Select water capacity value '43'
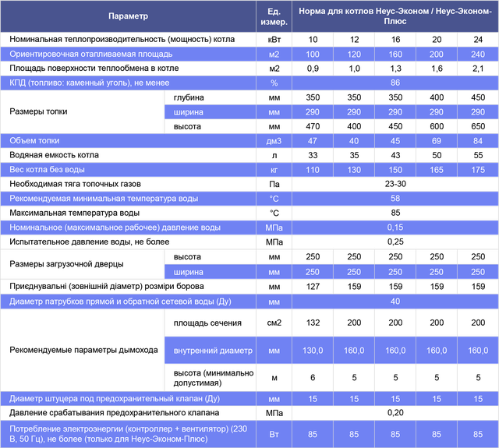The height and width of the screenshot is (448, 499). 395,156
